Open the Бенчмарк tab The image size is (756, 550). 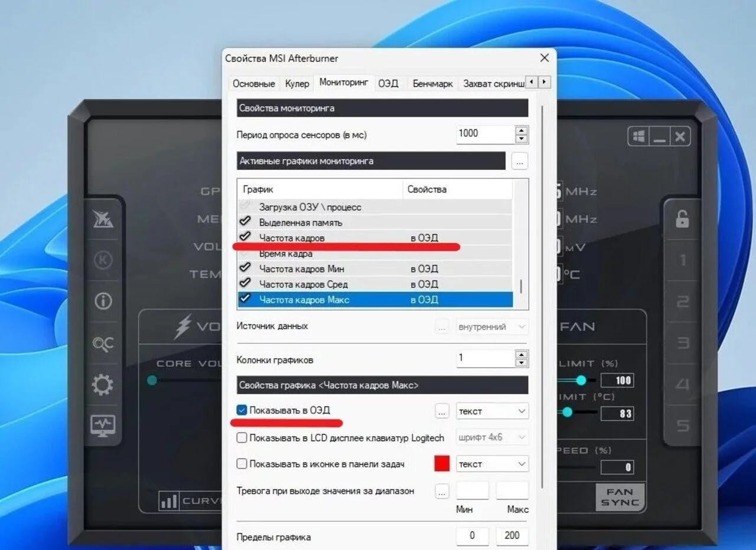point(433,84)
